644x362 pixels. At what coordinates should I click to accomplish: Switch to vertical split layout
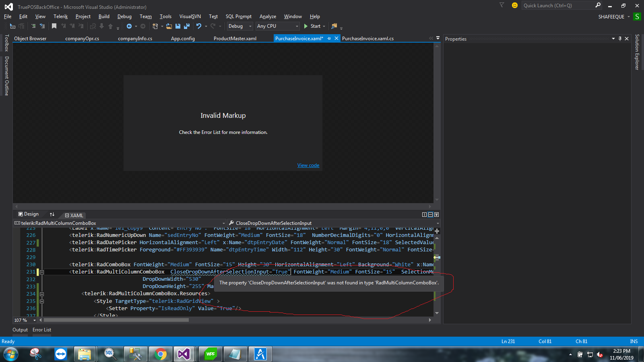424,215
